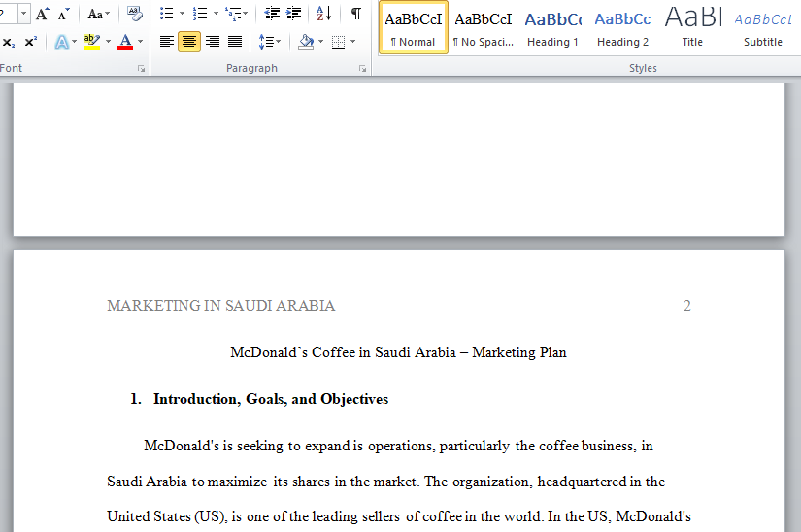Click the word 'headquartered' in paragraph
The height and width of the screenshot is (532, 801).
tap(582, 482)
